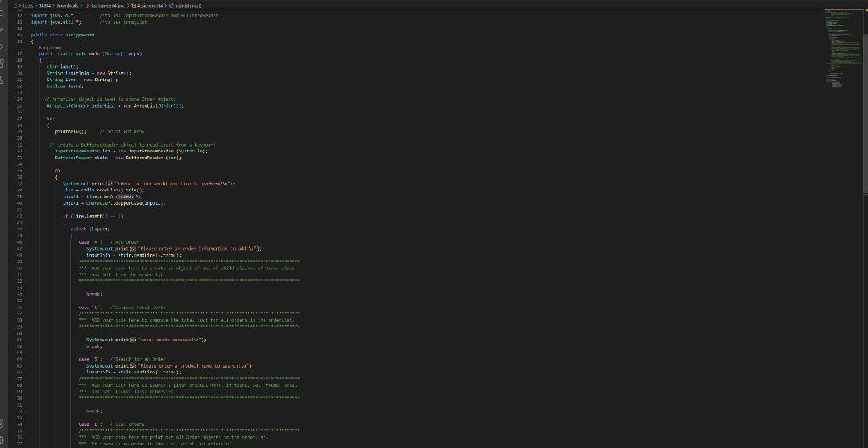Click the 'ArrayList<Order> orderList' declaration line
This screenshot has width=868, height=448.
[115, 105]
